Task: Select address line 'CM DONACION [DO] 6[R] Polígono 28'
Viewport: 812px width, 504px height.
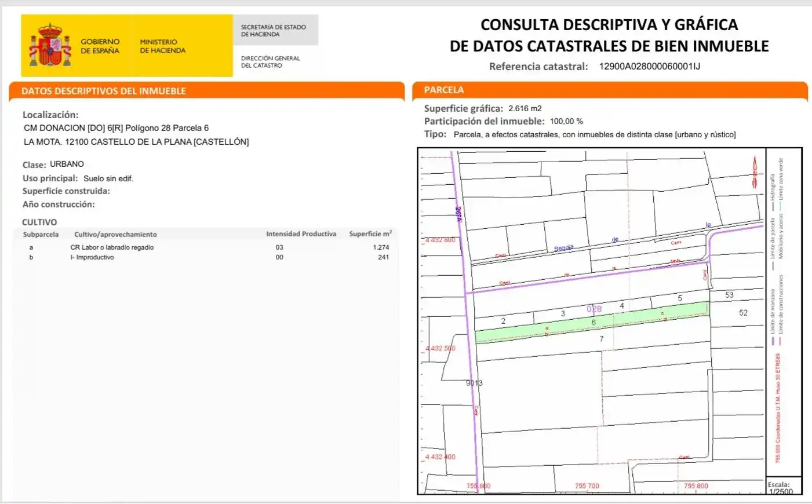Action: 116,128
